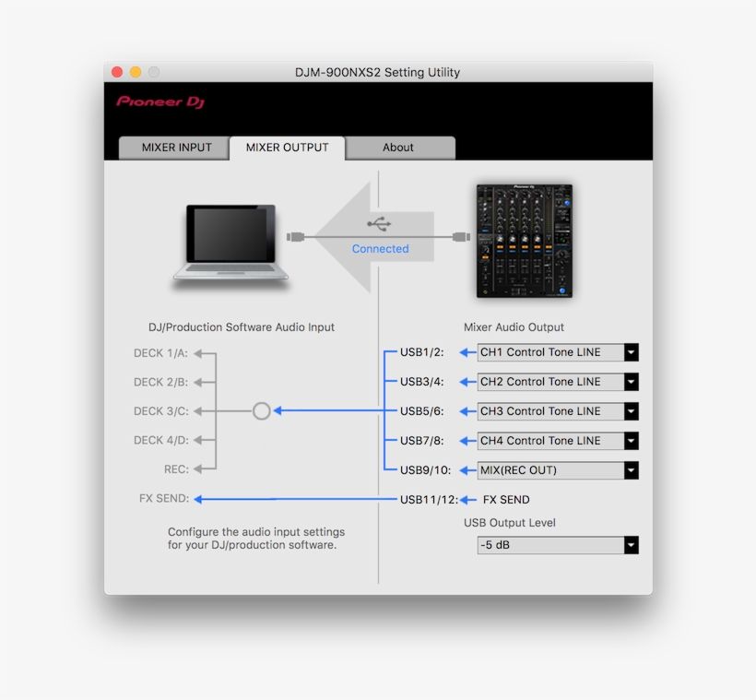
Task: Open the USB9/10 MIX(REC OUT) dropdown
Action: pos(558,470)
